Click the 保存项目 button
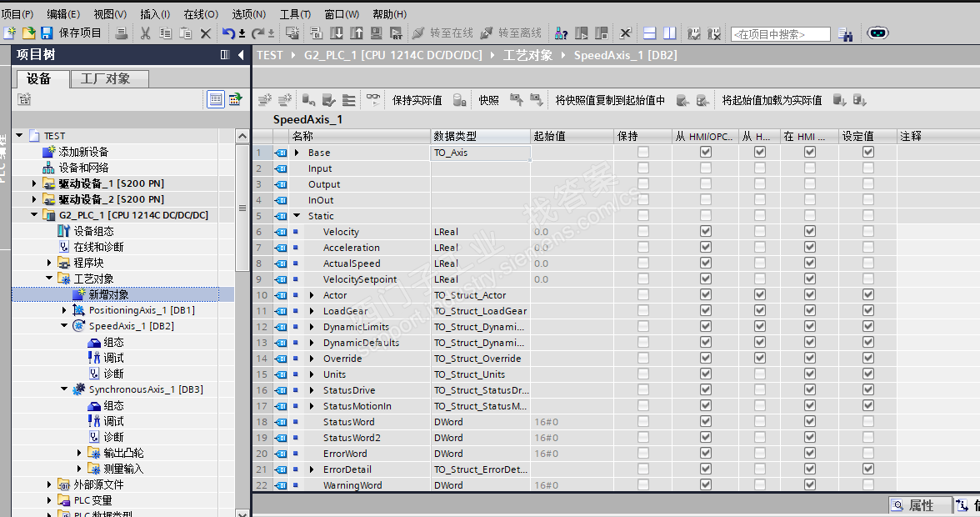The image size is (980, 517). click(79, 33)
